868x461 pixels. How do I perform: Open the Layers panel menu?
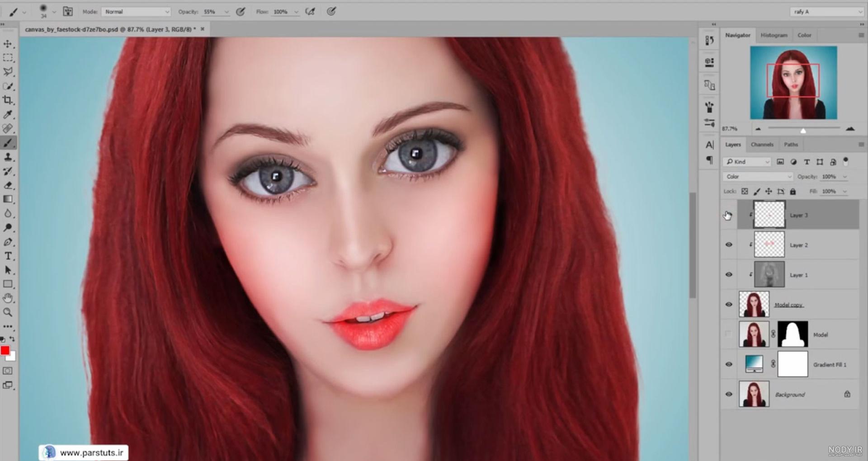pyautogui.click(x=861, y=145)
